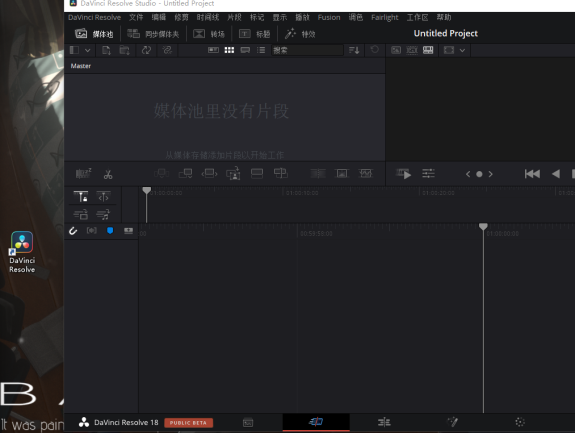This screenshot has height=433, width=575.
Task: Open the 文件 menu
Action: [136, 17]
